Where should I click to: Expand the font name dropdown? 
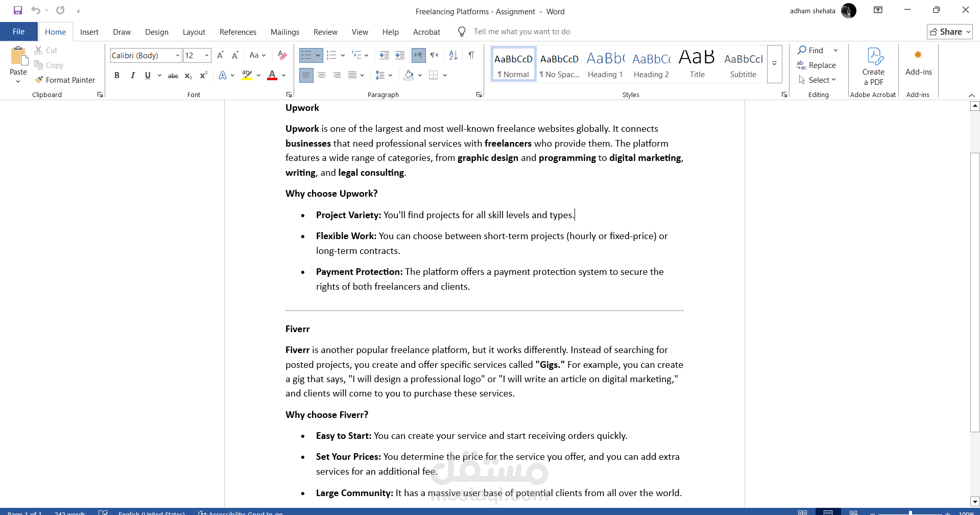[x=178, y=55]
